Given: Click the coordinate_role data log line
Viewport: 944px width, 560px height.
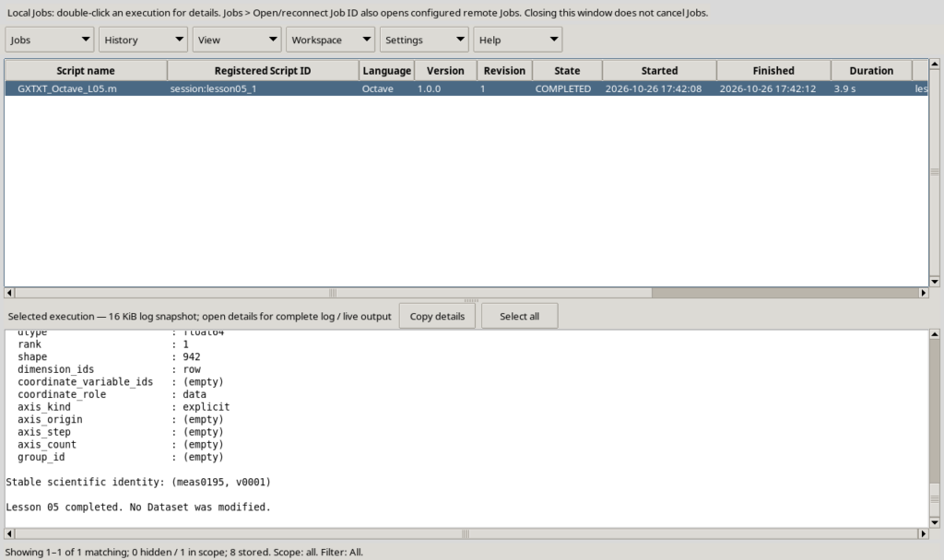Looking at the screenshot, I should click(112, 394).
